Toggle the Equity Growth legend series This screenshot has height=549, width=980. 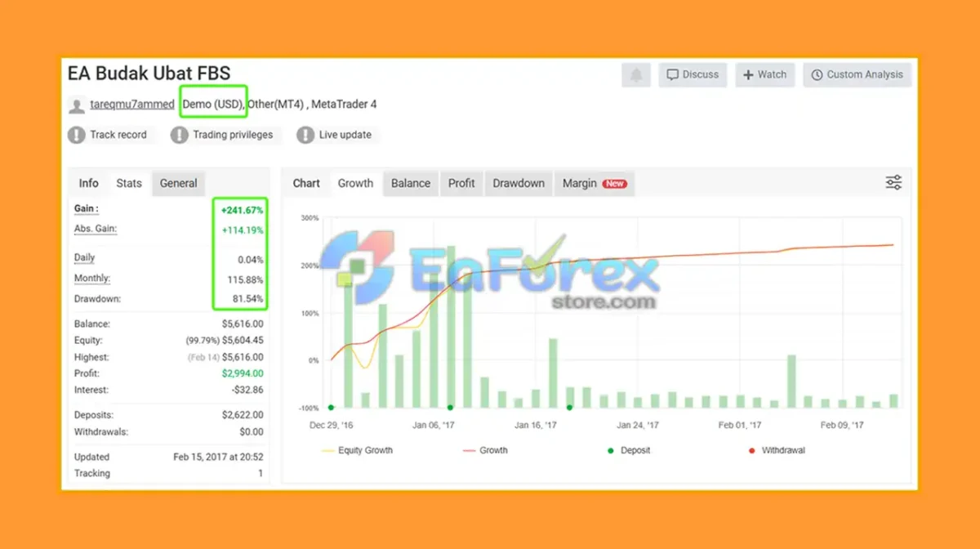coord(358,450)
